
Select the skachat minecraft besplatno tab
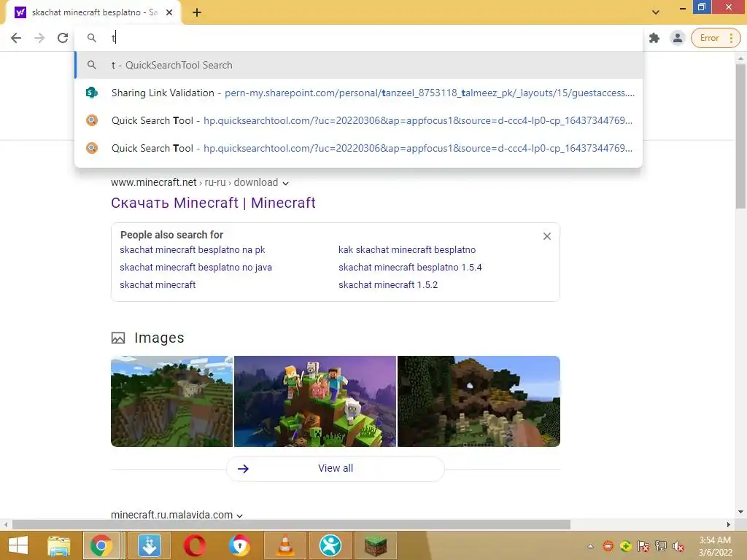coord(93,13)
